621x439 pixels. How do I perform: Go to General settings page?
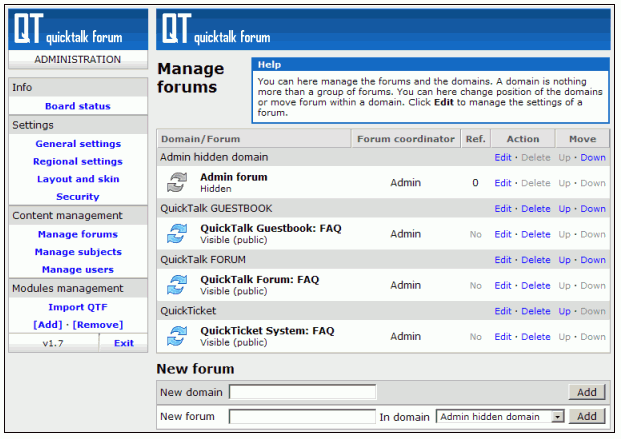(78, 144)
